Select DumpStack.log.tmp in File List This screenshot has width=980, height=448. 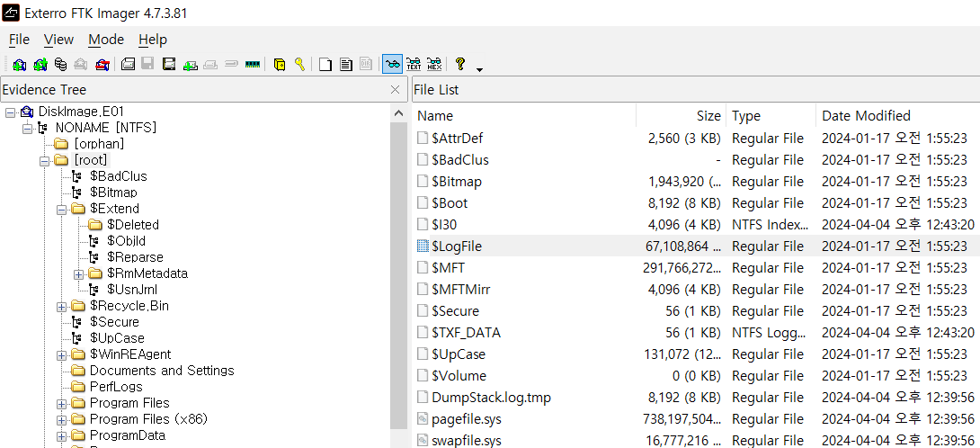[x=696, y=398]
